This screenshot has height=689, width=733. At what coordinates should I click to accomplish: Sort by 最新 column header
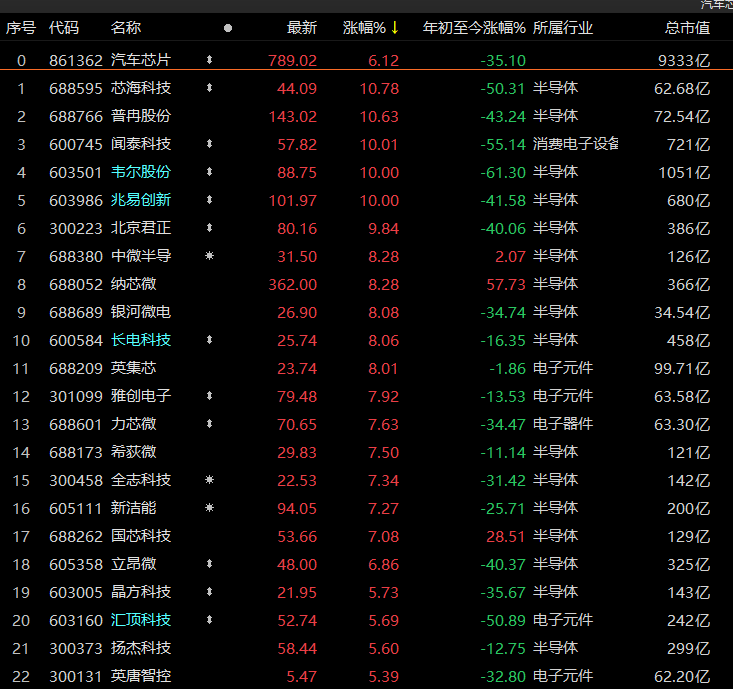click(x=302, y=28)
